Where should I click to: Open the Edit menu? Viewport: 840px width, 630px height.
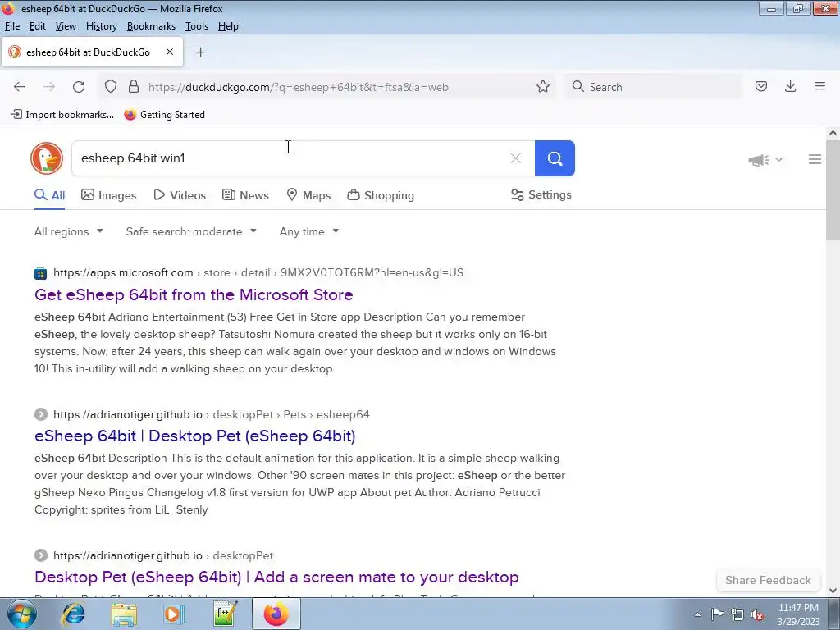pyautogui.click(x=37, y=26)
